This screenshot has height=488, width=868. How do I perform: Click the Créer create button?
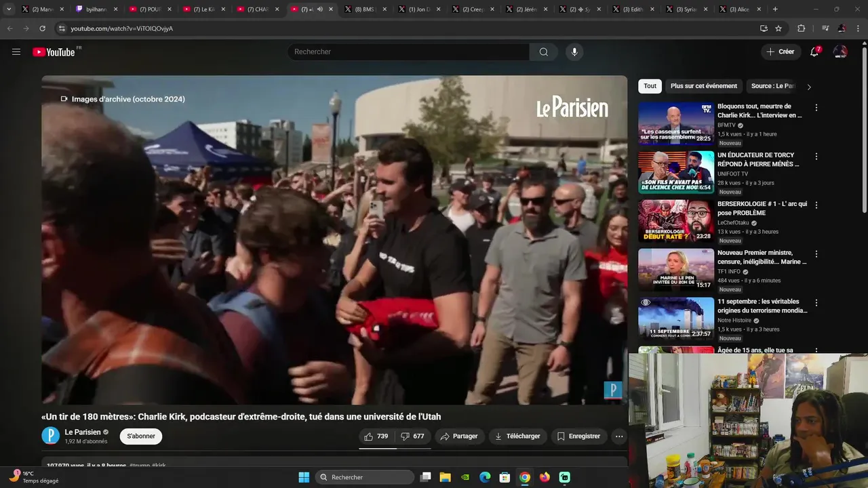[x=781, y=52]
